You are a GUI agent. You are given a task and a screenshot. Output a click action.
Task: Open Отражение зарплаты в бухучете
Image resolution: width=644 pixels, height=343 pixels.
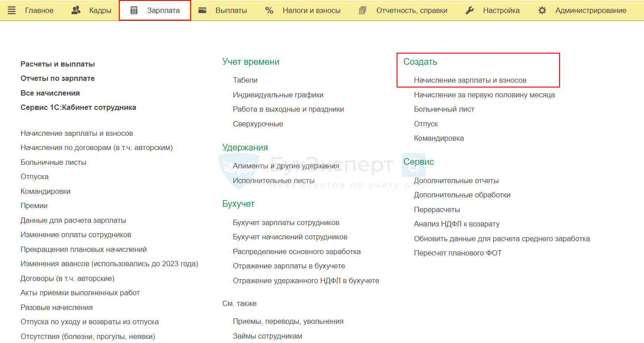[289, 266]
